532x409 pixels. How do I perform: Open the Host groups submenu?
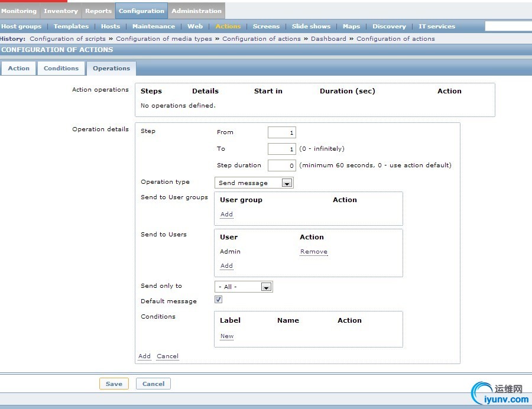pos(21,27)
